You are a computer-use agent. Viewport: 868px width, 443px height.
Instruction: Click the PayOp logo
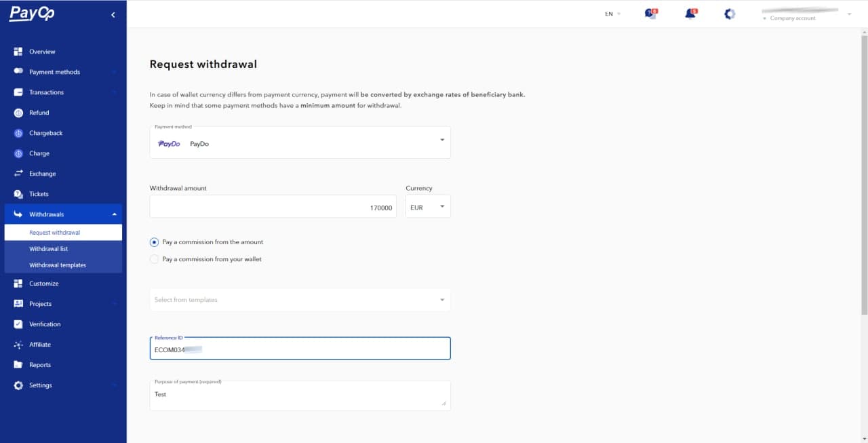coord(32,14)
